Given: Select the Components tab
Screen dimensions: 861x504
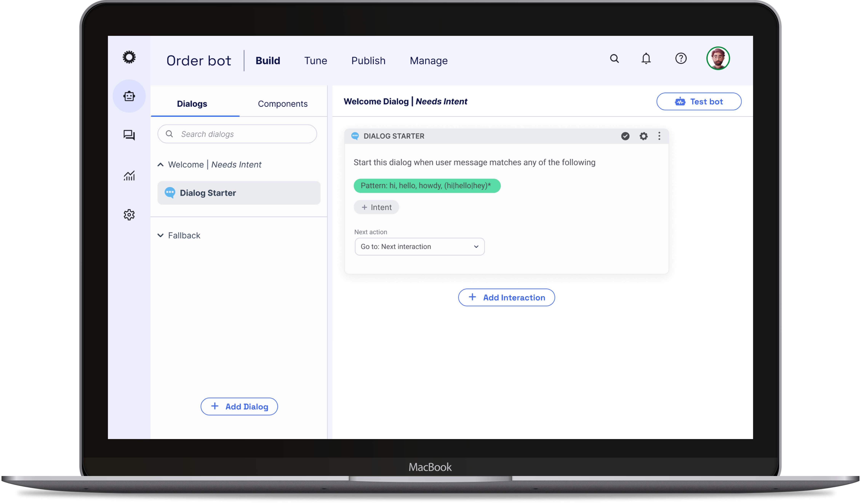Looking at the screenshot, I should pos(282,104).
